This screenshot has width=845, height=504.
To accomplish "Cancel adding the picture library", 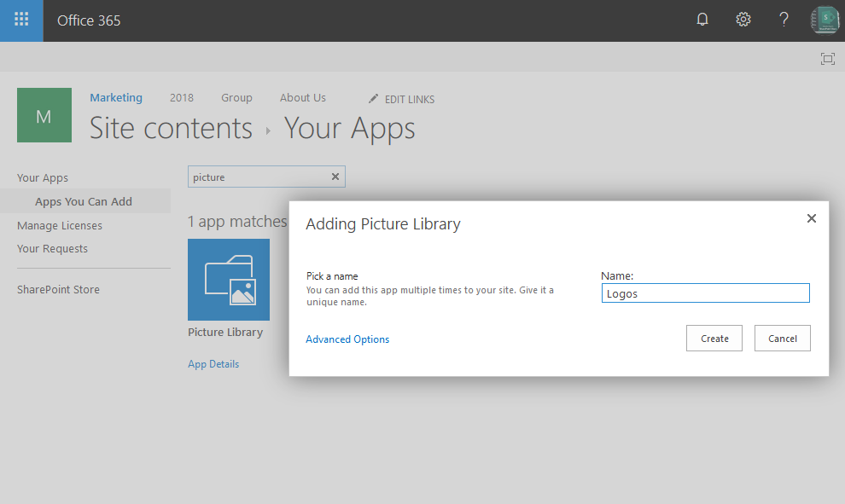I will pyautogui.click(x=782, y=338).
